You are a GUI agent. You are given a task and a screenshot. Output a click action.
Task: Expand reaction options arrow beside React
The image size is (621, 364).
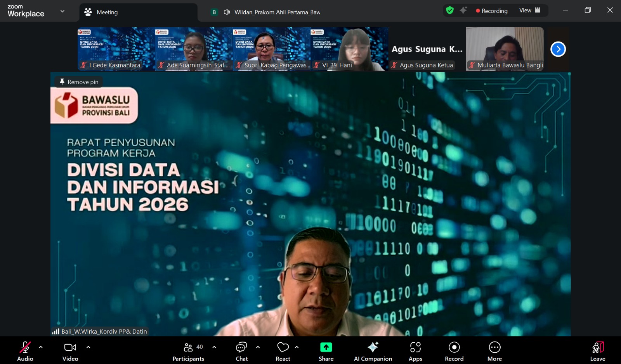click(297, 347)
